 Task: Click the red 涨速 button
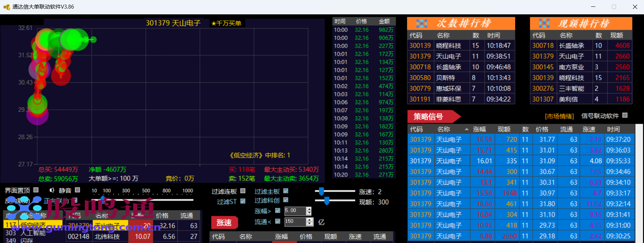(224, 223)
